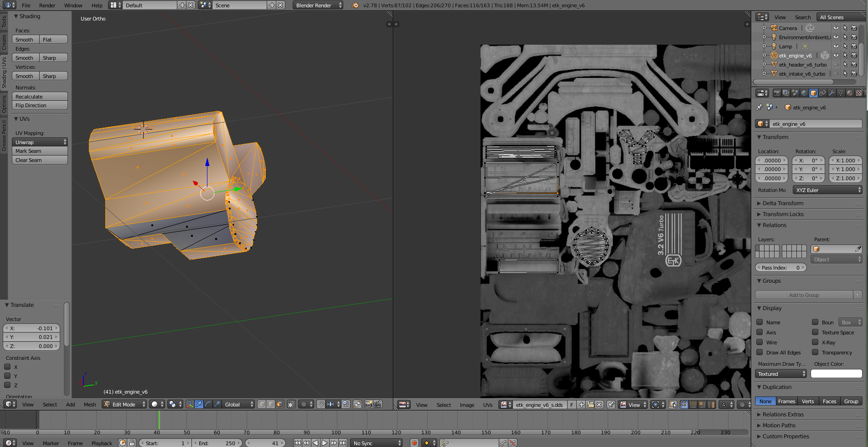The height and width of the screenshot is (447, 868).
Task: Click the Render camera properties tab
Action: pyautogui.click(x=777, y=93)
